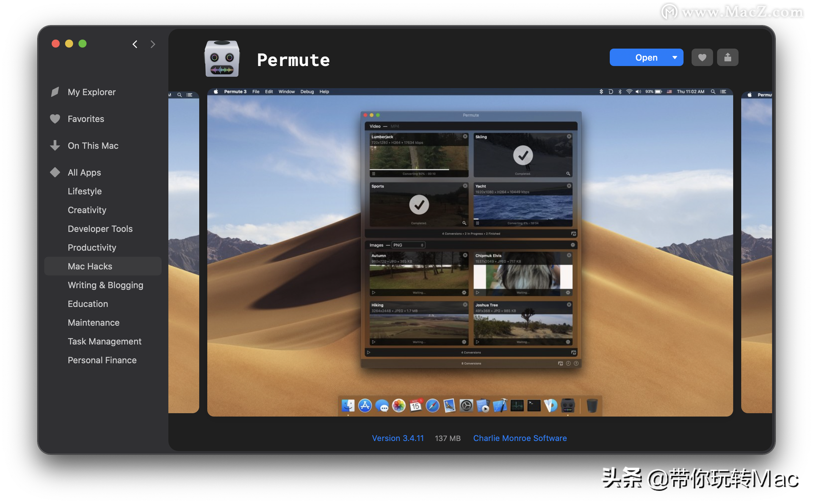Open the Productivity category
The width and height of the screenshot is (813, 504).
[92, 248]
